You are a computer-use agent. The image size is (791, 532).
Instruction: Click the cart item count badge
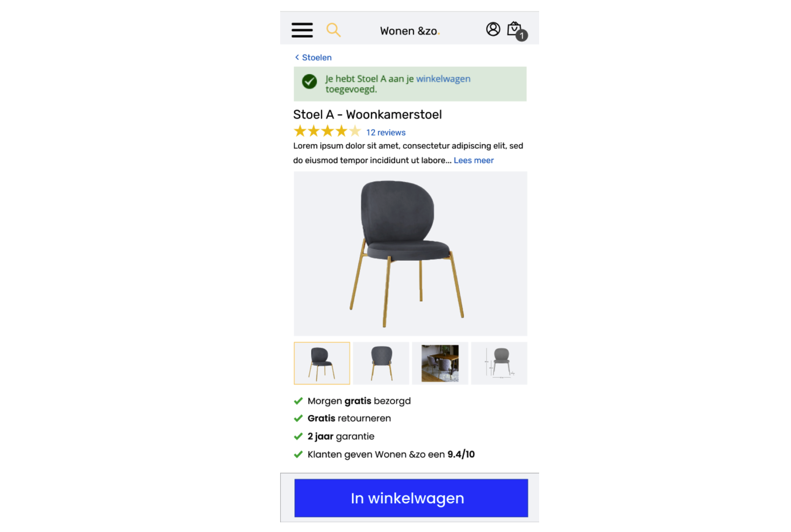[x=521, y=36]
